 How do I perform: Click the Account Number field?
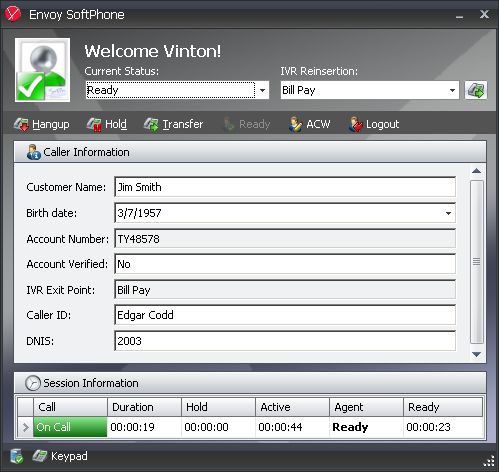pyautogui.click(x=285, y=239)
